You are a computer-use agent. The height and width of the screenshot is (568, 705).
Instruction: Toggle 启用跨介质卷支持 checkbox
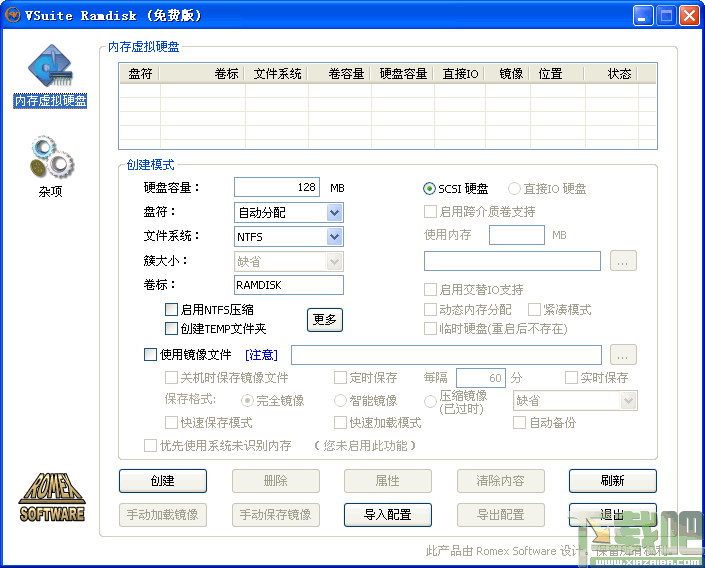click(x=430, y=211)
